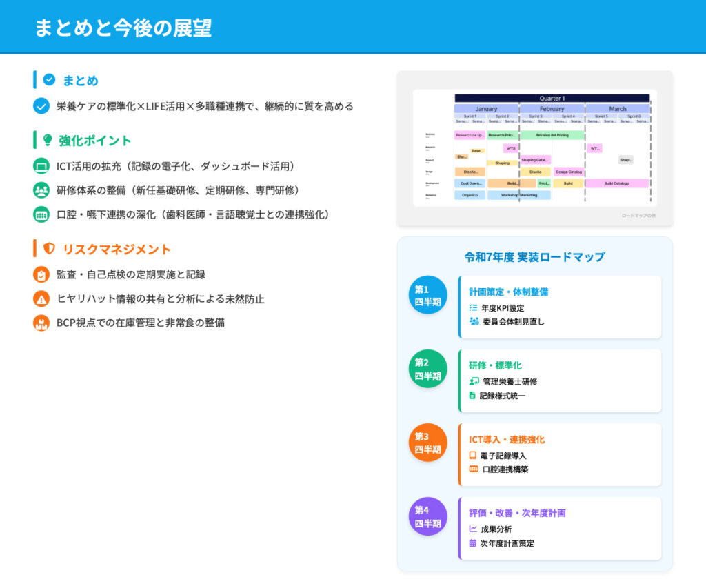Viewport: 706px width, 588px height.
Task: Click the checkmark icon beside まとめ heading
Action: click(49, 80)
